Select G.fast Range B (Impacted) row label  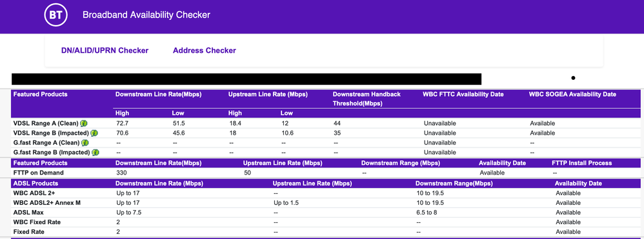[52, 153]
